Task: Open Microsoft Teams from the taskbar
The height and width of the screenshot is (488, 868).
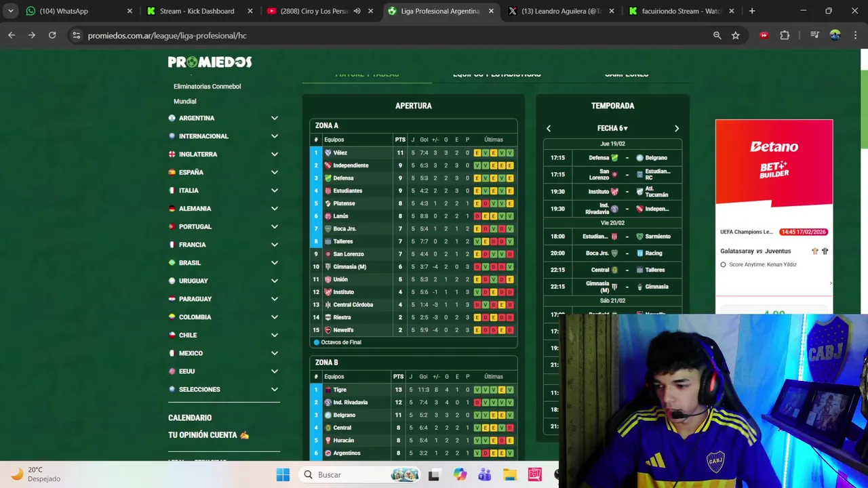Action: coord(484,474)
